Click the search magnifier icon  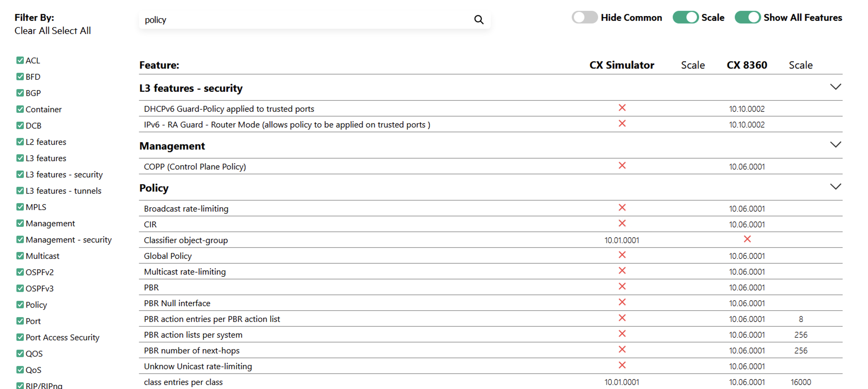tap(478, 19)
